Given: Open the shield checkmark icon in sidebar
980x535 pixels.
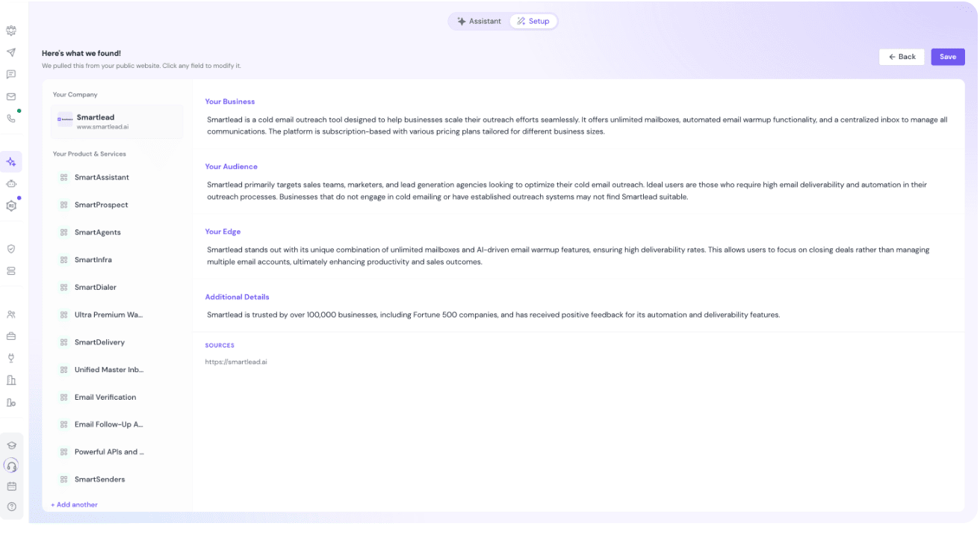Looking at the screenshot, I should tap(11, 249).
